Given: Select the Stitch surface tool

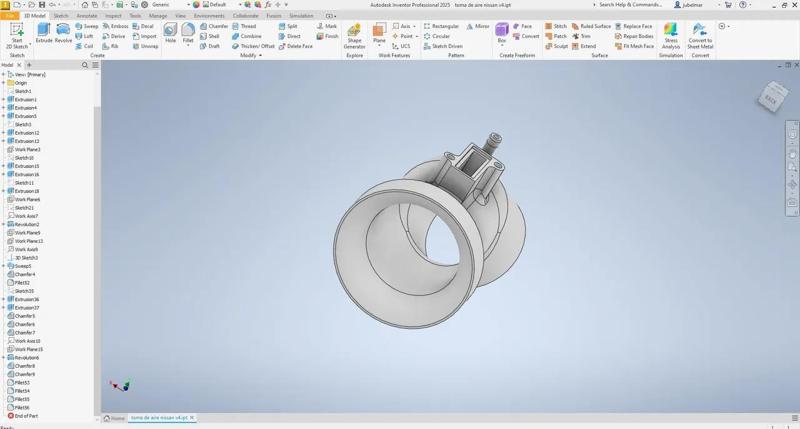Looking at the screenshot, I should pos(556,26).
